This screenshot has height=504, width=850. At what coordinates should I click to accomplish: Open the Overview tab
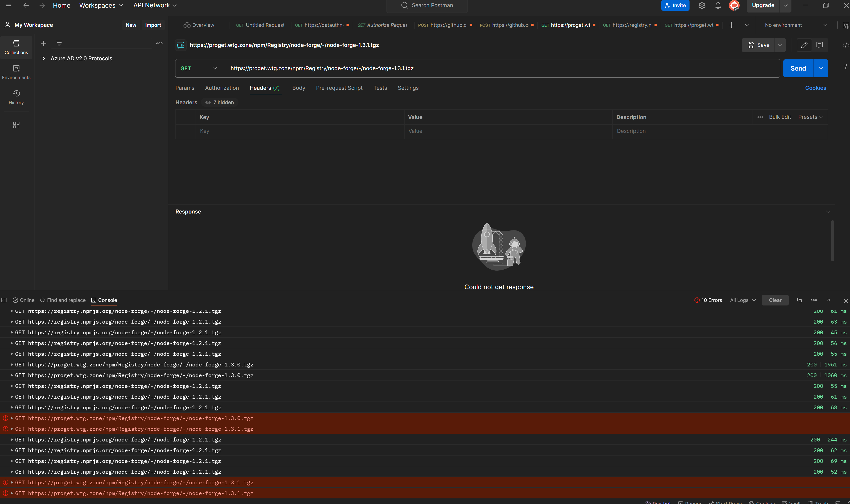pyautogui.click(x=199, y=25)
